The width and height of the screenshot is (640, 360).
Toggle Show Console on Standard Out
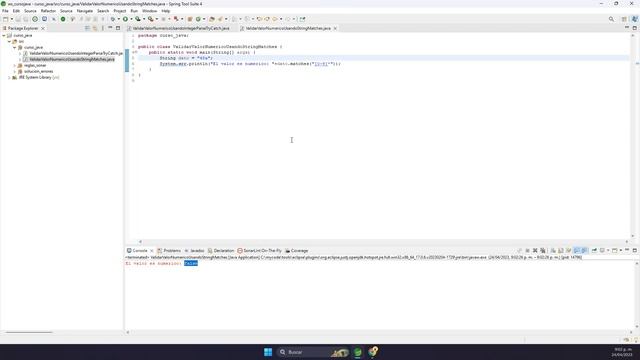[577, 251]
